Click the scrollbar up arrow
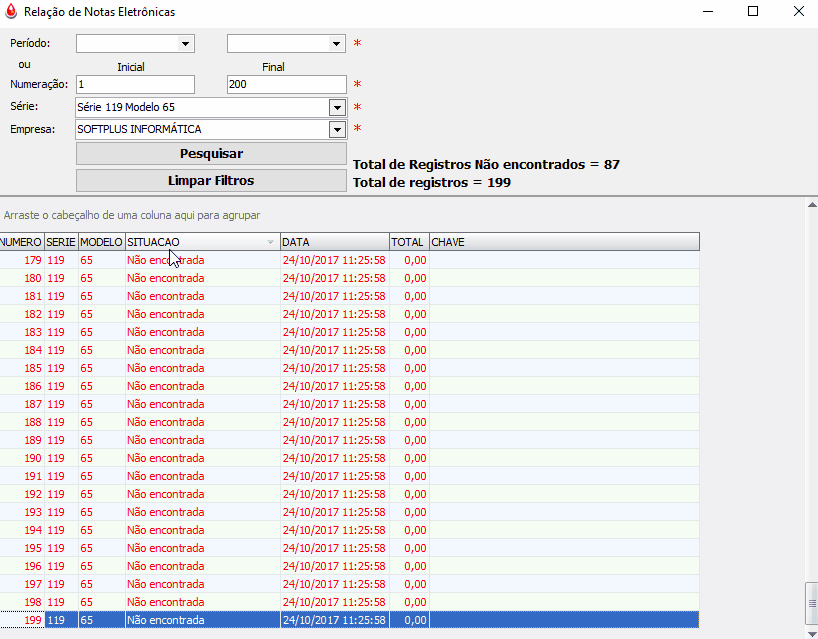This screenshot has height=639, width=818. [x=812, y=205]
